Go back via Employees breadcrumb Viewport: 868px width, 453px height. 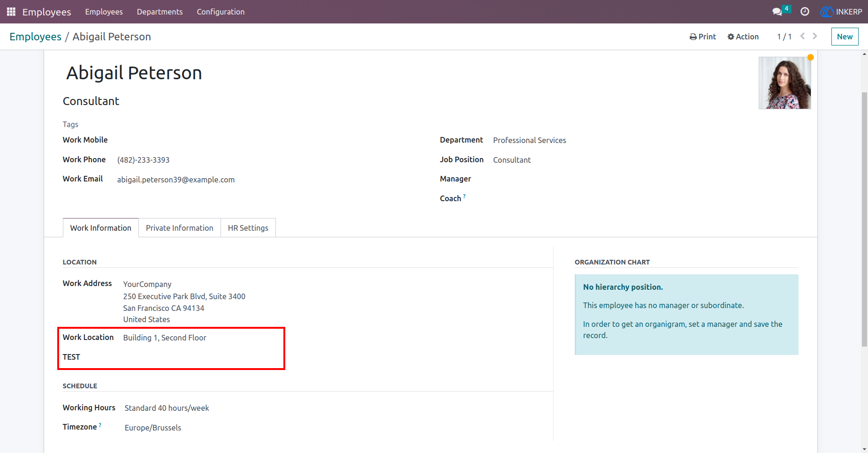pos(35,37)
